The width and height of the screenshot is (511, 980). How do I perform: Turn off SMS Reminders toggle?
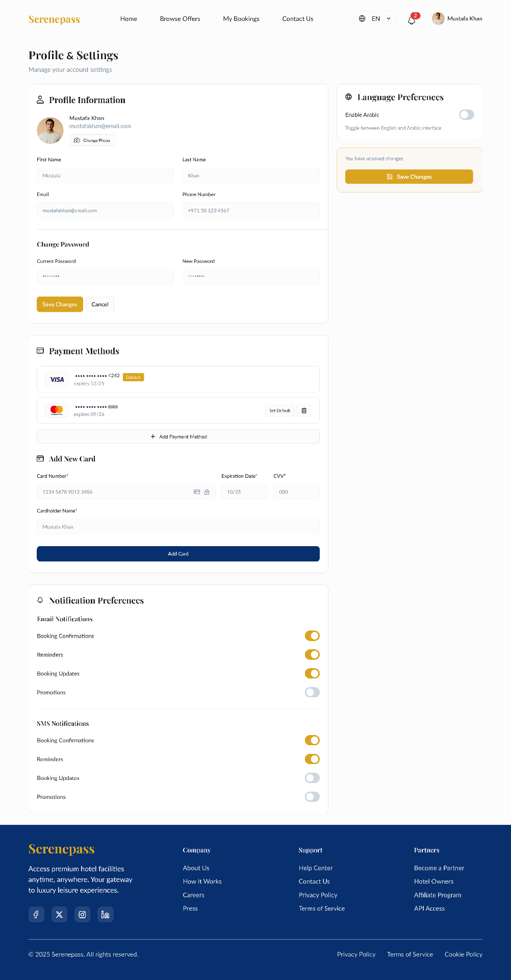pyautogui.click(x=312, y=759)
